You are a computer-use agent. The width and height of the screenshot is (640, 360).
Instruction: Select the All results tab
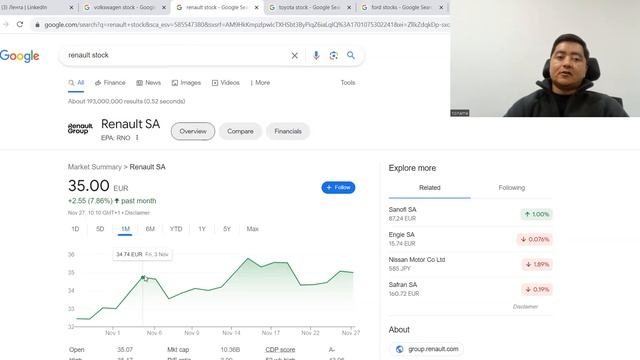76,83
